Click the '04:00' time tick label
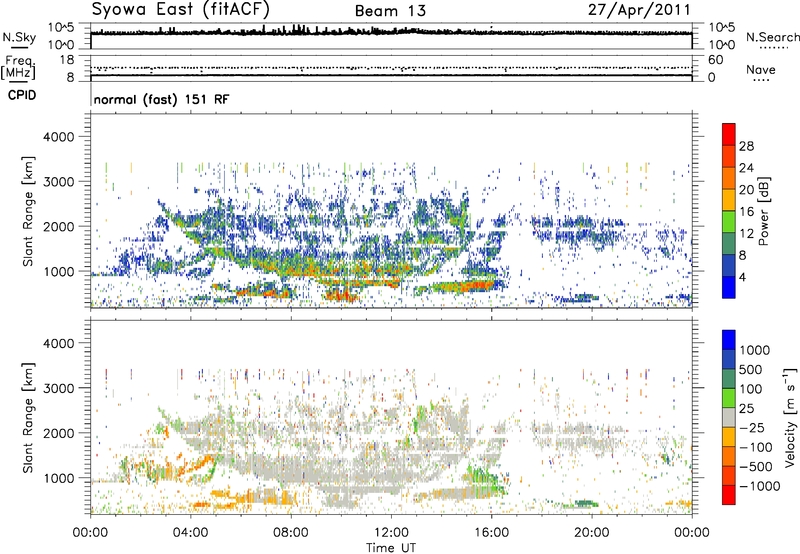 pos(190,533)
